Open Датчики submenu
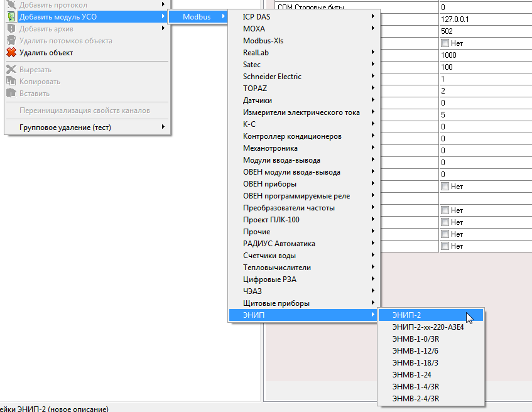 (305, 100)
